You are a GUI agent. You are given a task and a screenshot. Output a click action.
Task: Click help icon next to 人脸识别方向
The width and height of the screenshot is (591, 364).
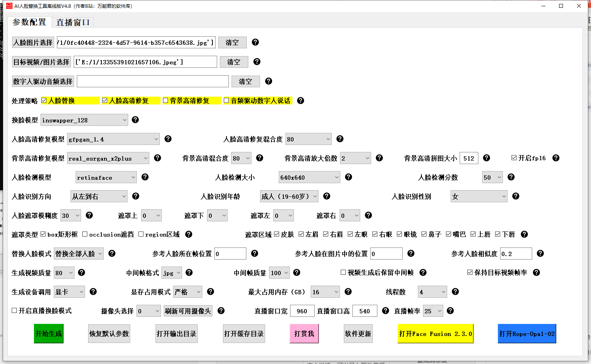[136, 196]
